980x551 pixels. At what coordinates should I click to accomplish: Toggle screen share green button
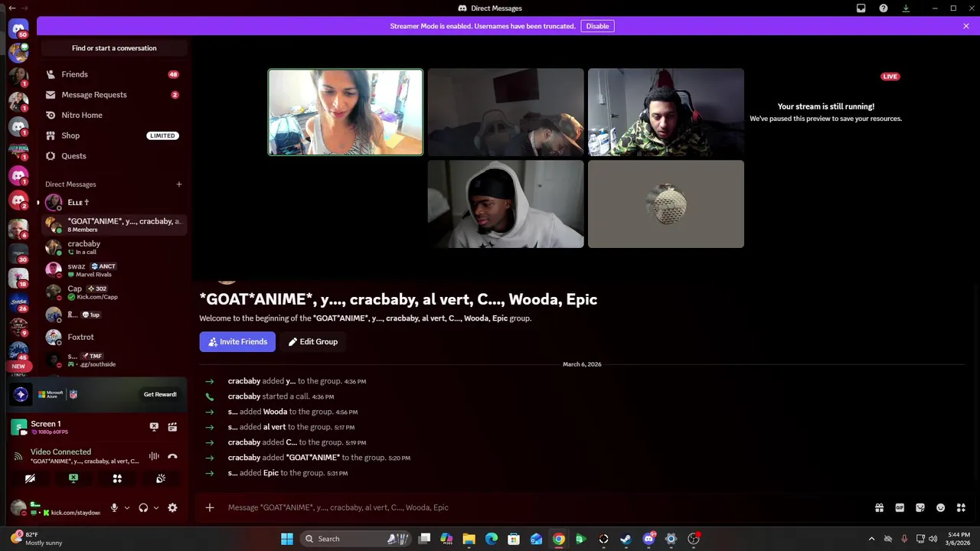(73, 478)
